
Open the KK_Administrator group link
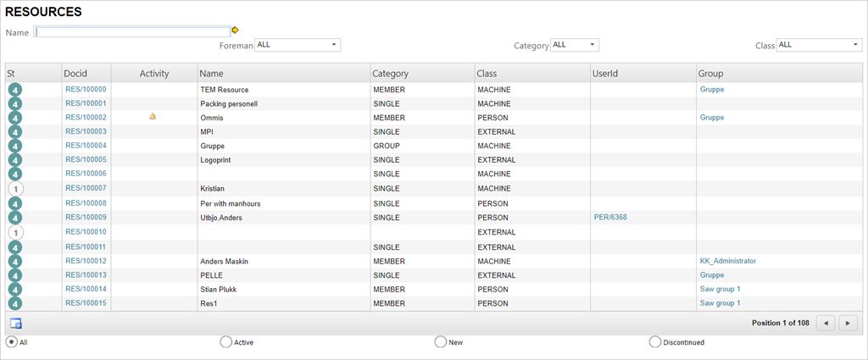(728, 261)
